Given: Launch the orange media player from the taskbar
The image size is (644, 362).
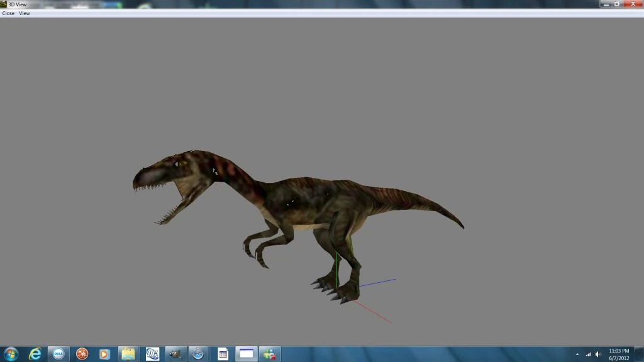Looking at the screenshot, I should pyautogui.click(x=104, y=354).
